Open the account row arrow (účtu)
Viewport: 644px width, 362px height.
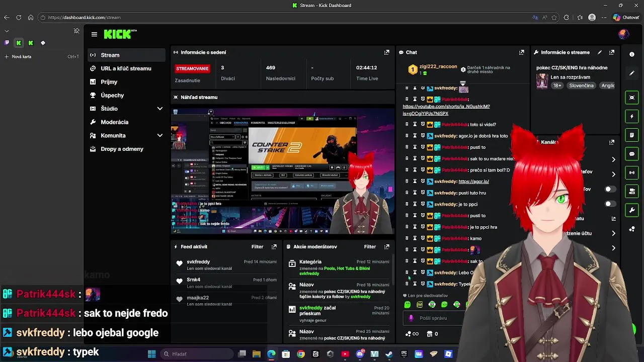tap(613, 233)
